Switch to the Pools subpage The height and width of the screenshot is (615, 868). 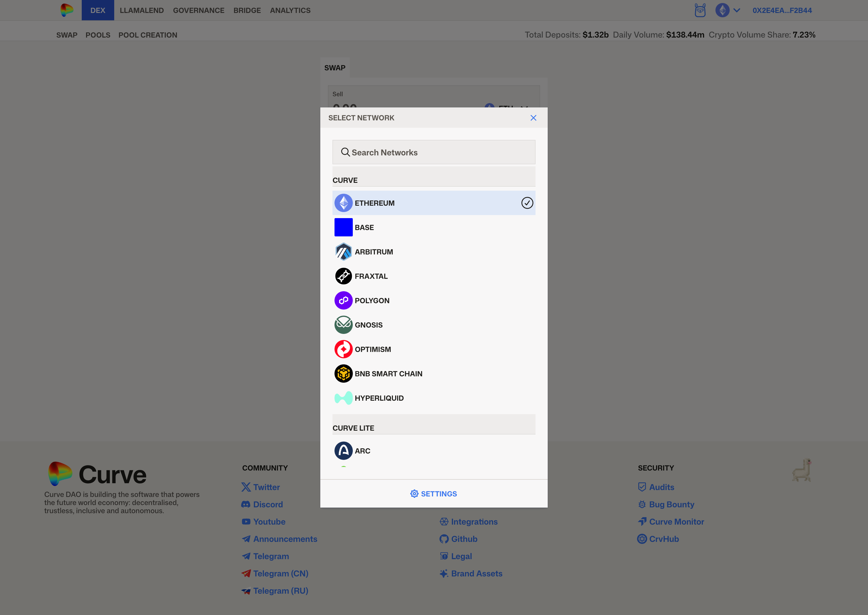coord(98,35)
